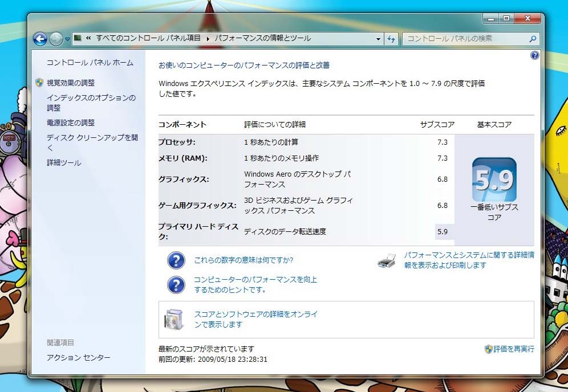Image resolution: width=568 pixels, height=392 pixels.
Task: Click the « breadcrumb overflow chevron
Action: coord(88,38)
